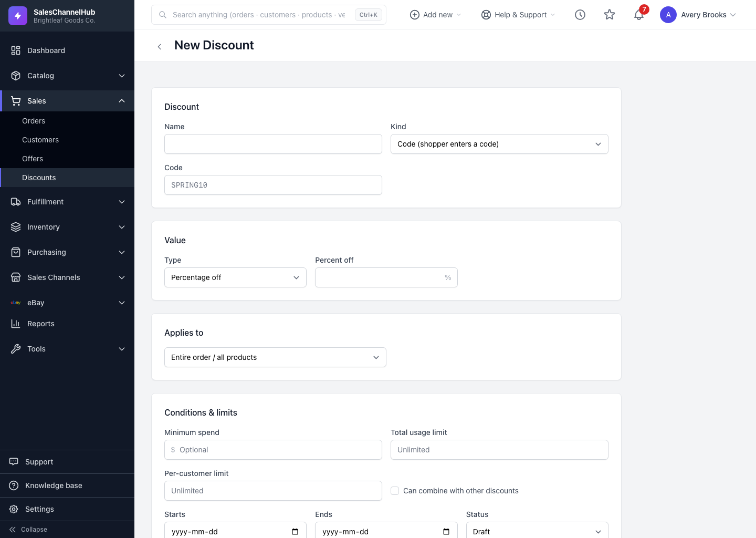
Task: Open the Applies to dropdown
Action: tap(275, 357)
